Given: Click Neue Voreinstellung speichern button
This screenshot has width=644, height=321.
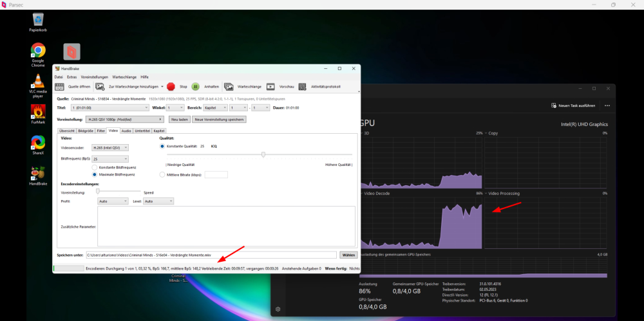Looking at the screenshot, I should (x=220, y=120).
